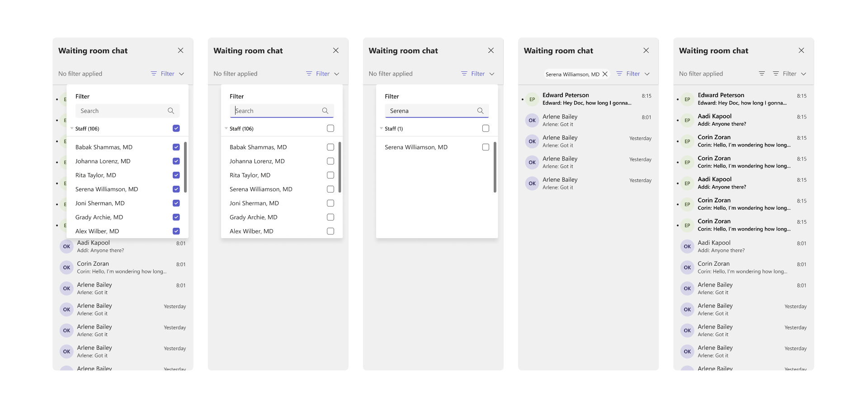Collapse Filter dropdown chevron in the unchecked-staff panel
Image resolution: width=868 pixels, height=408 pixels.
click(337, 74)
